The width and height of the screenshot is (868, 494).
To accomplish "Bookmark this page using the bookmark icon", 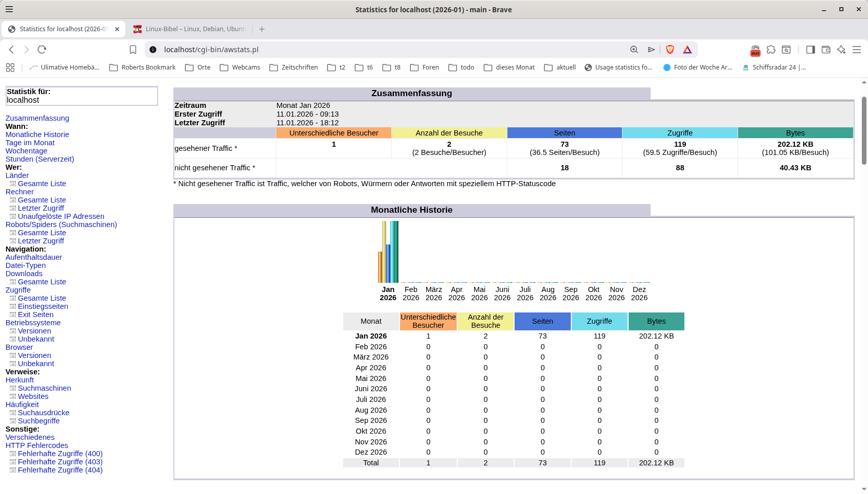I will tap(133, 50).
